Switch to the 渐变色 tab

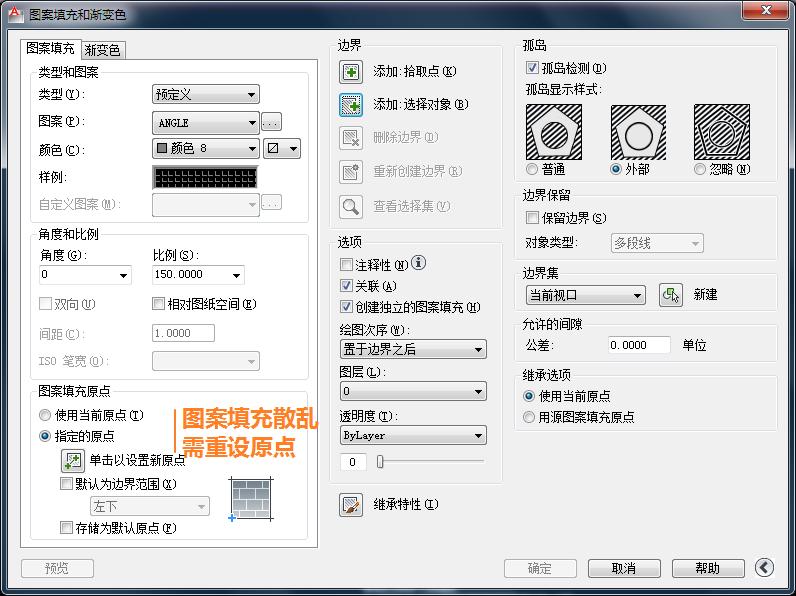(103, 50)
